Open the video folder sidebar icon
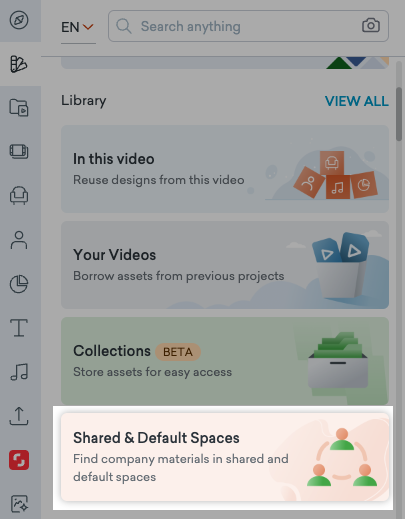The height and width of the screenshot is (519, 405). pos(19,107)
